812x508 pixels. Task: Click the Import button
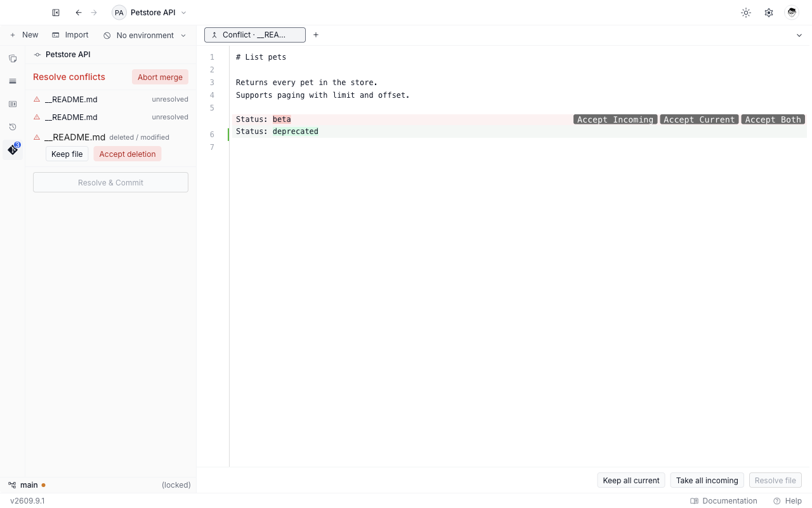[70, 35]
